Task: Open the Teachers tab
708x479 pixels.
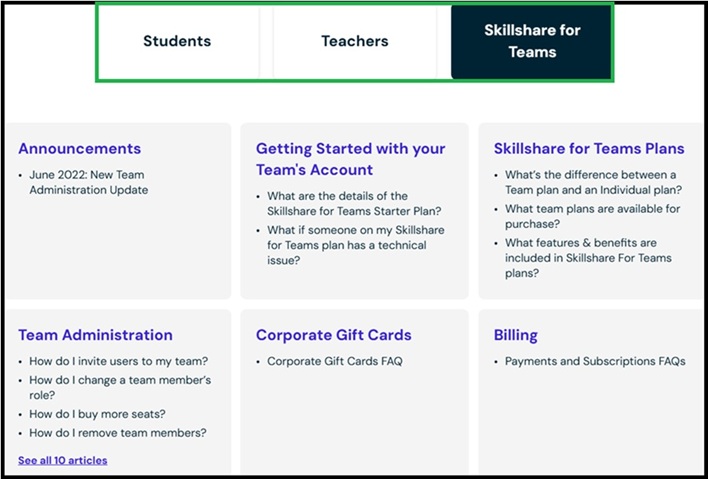Action: 354,41
